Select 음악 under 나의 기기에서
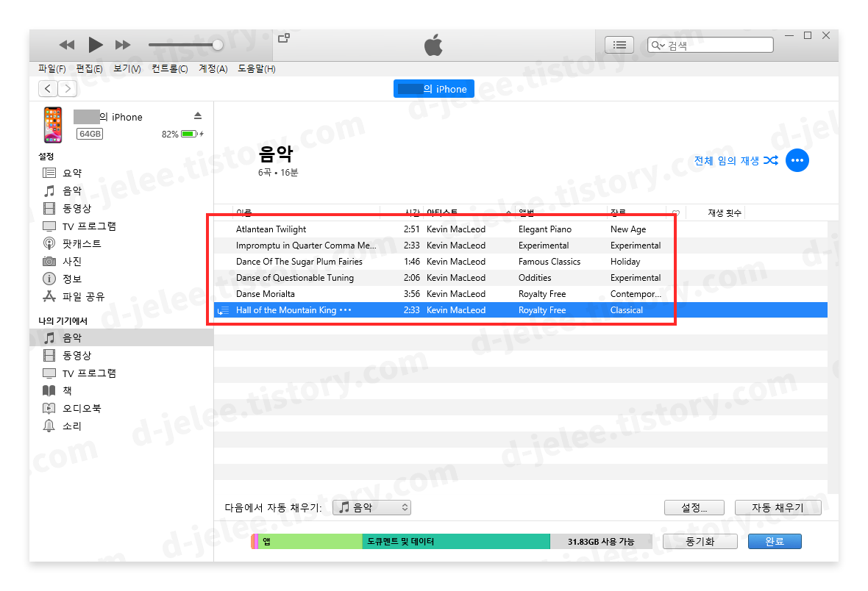Image resolution: width=868 pixels, height=591 pixels. point(121,337)
